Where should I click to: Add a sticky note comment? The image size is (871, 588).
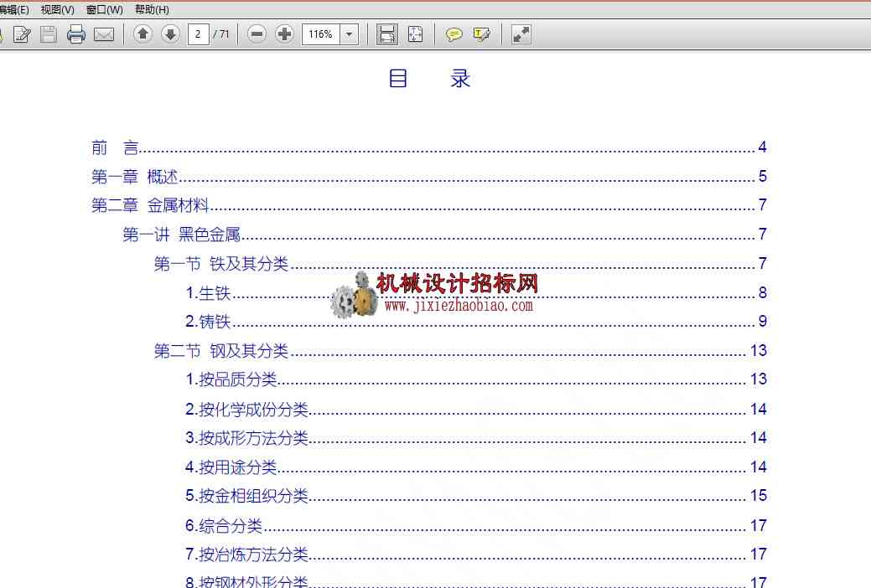[454, 35]
